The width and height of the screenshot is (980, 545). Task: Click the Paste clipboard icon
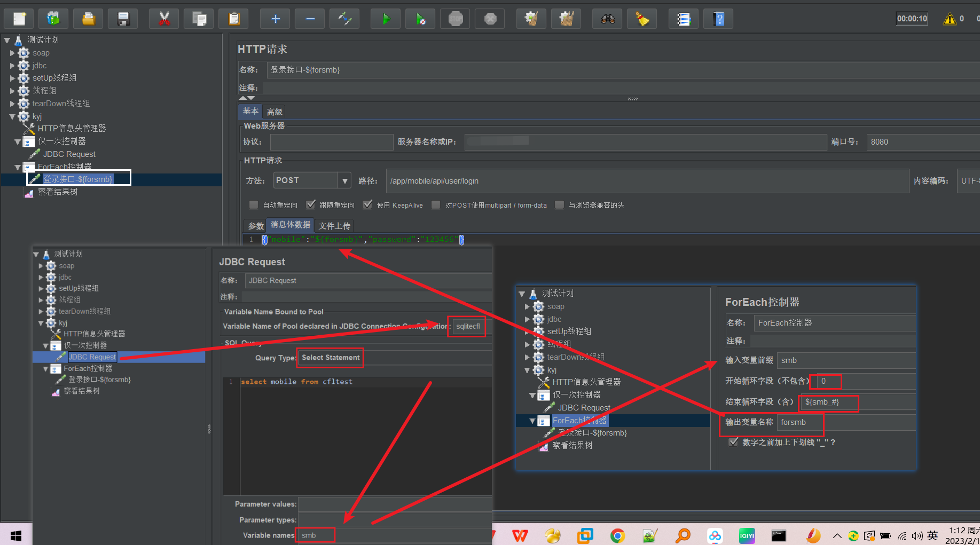(233, 19)
